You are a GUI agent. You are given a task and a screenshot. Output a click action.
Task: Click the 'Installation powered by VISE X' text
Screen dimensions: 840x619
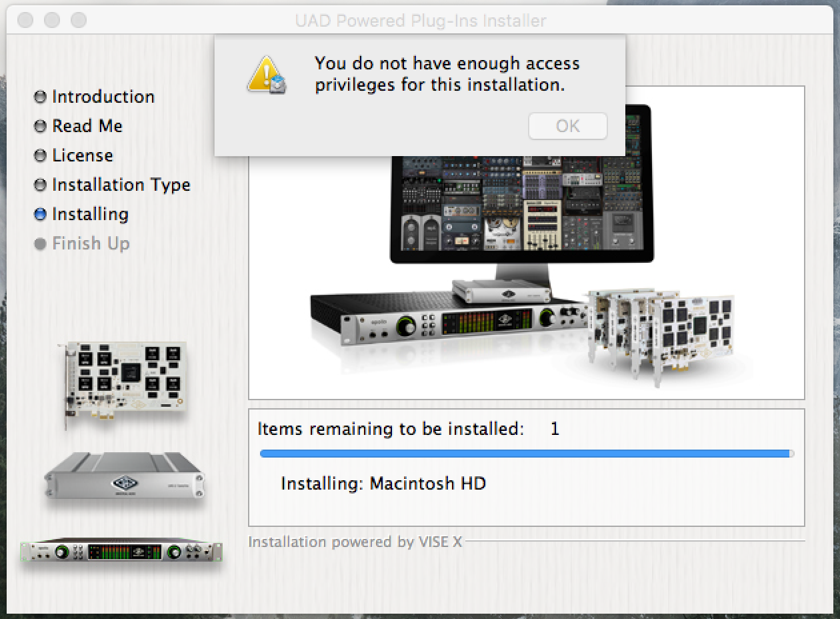pyautogui.click(x=355, y=542)
